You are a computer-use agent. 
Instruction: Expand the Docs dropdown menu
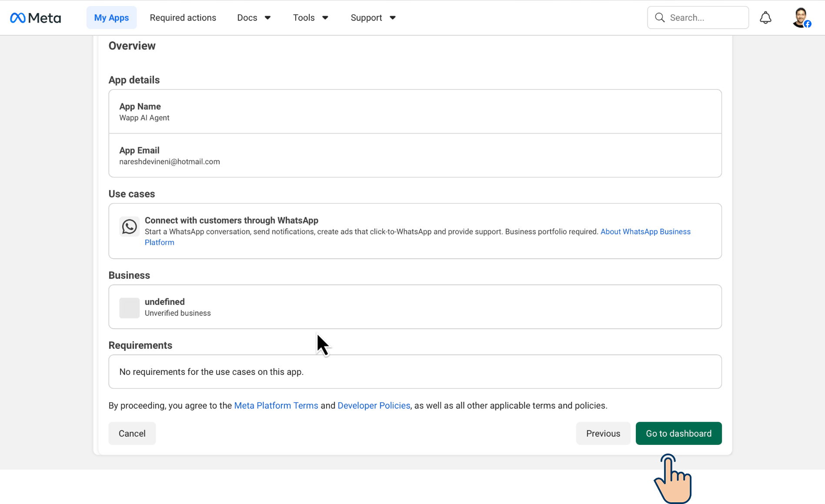pyautogui.click(x=254, y=18)
